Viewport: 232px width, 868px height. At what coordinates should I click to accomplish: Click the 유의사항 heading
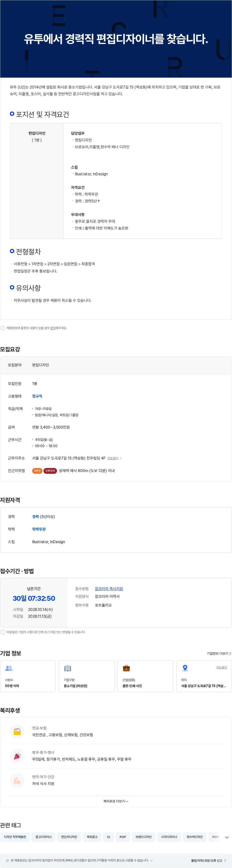[x=28, y=288]
